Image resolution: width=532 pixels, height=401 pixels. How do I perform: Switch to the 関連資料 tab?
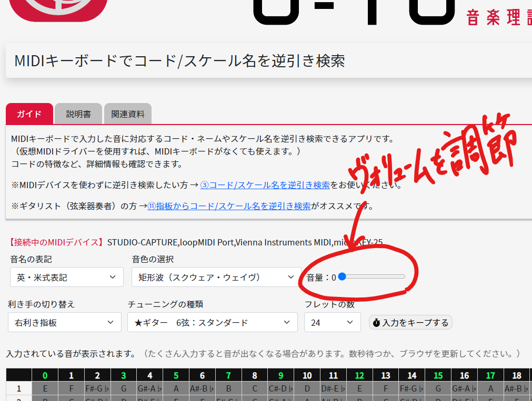click(128, 114)
